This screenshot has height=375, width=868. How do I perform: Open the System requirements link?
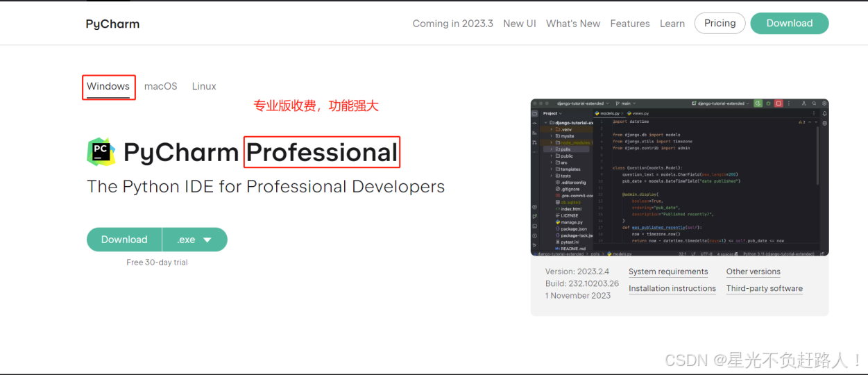click(x=668, y=272)
